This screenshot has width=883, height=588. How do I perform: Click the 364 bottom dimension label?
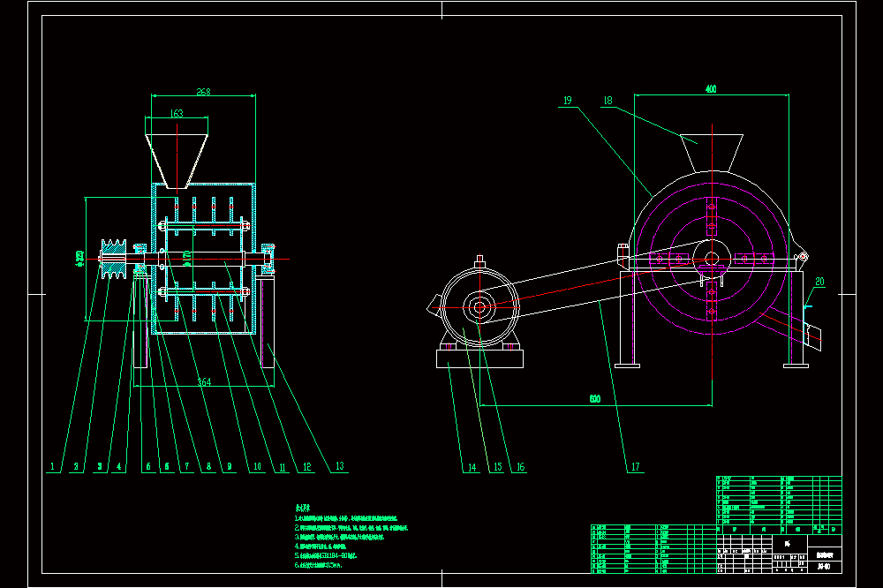point(204,382)
